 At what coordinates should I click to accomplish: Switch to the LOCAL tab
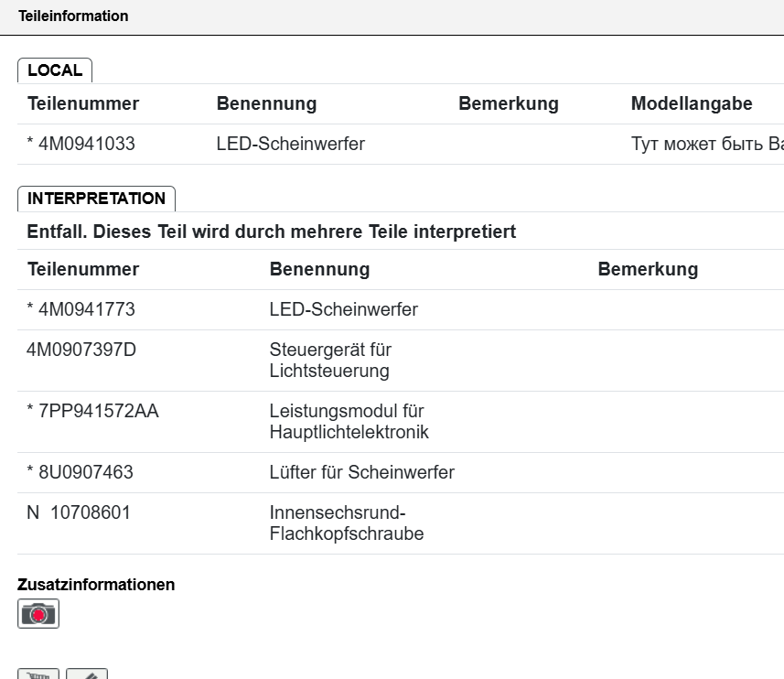click(x=55, y=70)
